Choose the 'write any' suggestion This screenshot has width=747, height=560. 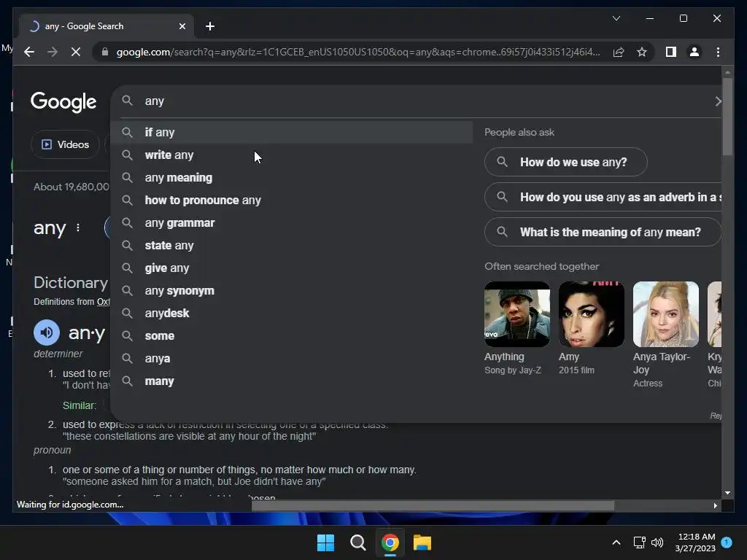[292, 155]
